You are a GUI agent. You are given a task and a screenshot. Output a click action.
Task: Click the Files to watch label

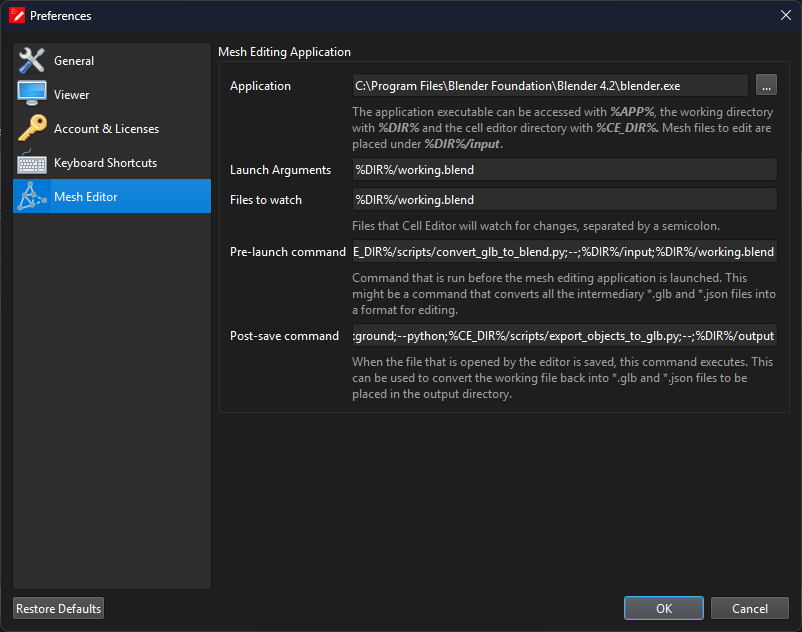[x=266, y=200]
